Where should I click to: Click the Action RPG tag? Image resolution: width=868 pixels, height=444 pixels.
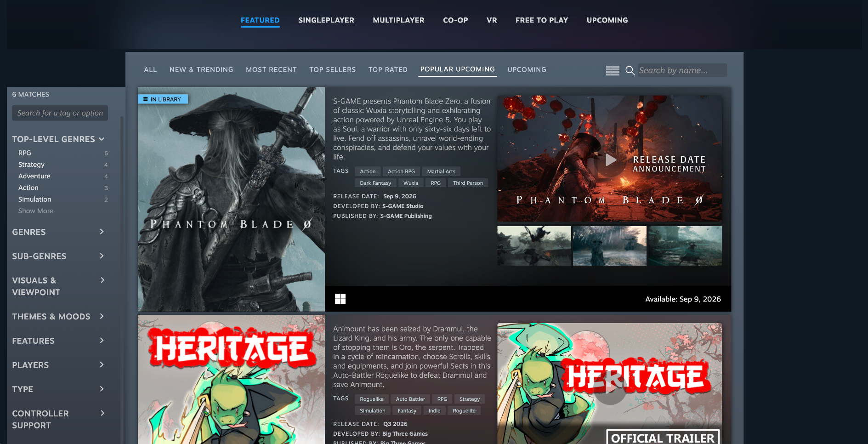click(x=401, y=171)
